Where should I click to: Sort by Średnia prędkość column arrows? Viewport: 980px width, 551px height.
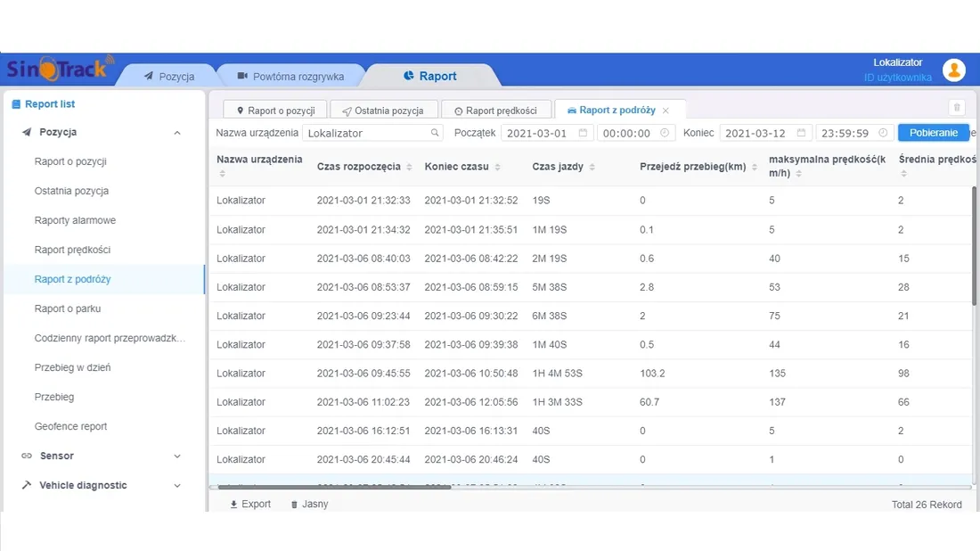[x=903, y=174]
